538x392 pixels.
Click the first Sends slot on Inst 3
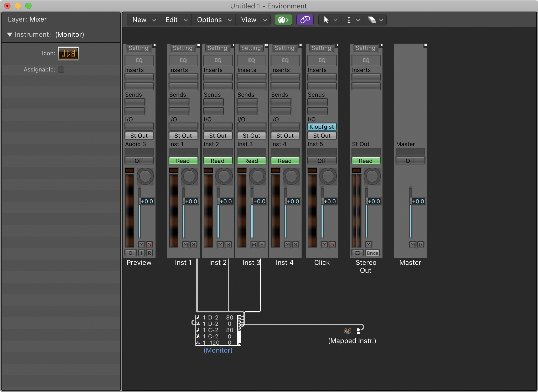pyautogui.click(x=247, y=102)
